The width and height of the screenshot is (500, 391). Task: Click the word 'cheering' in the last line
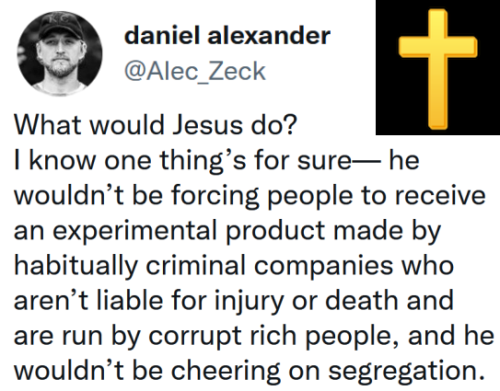(x=226, y=371)
